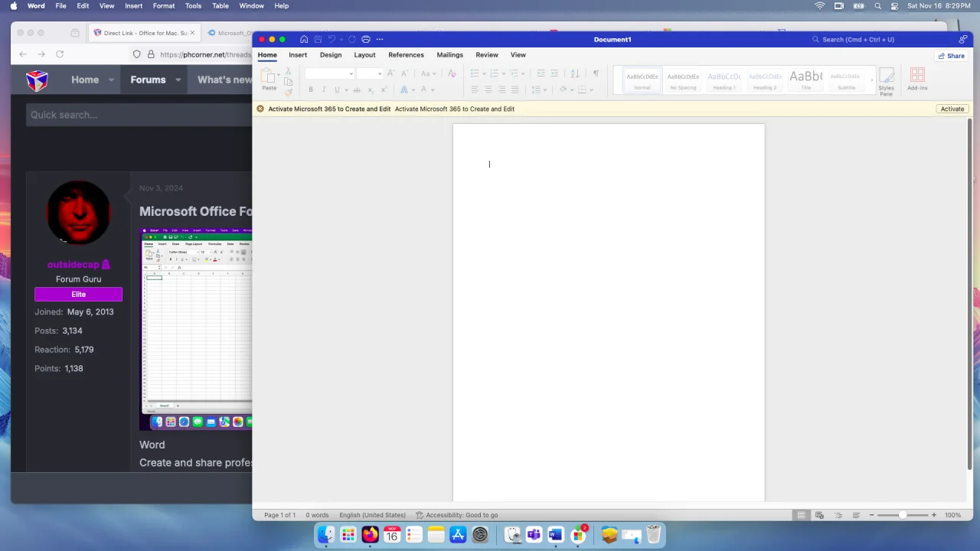This screenshot has width=980, height=551.
Task: Click the Strikethrough icon
Action: pos(357,90)
